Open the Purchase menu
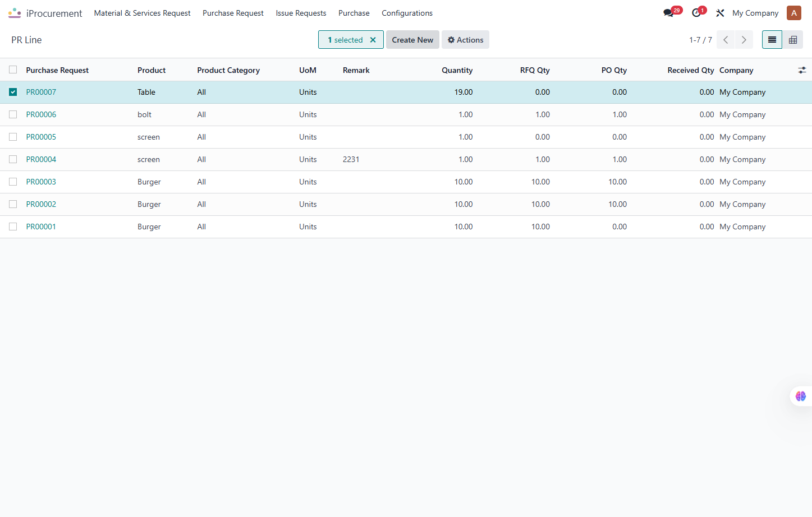 pos(354,13)
